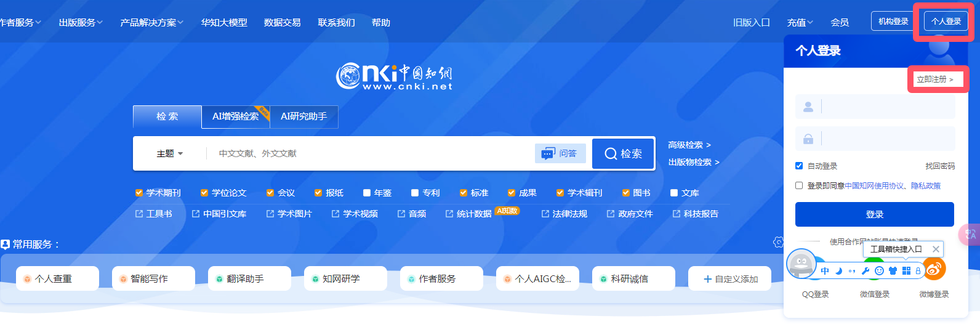This screenshot has width=980, height=324.
Task: Expand 充值 dropdown
Action: click(x=800, y=22)
